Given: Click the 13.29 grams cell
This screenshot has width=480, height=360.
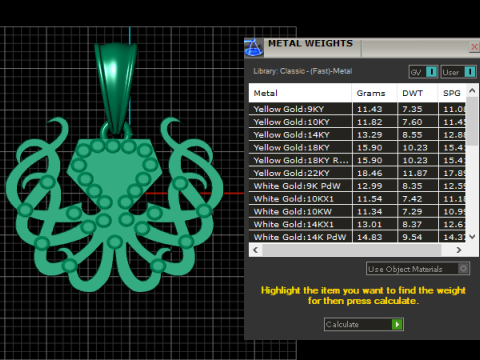Looking at the screenshot, I should tap(375, 135).
